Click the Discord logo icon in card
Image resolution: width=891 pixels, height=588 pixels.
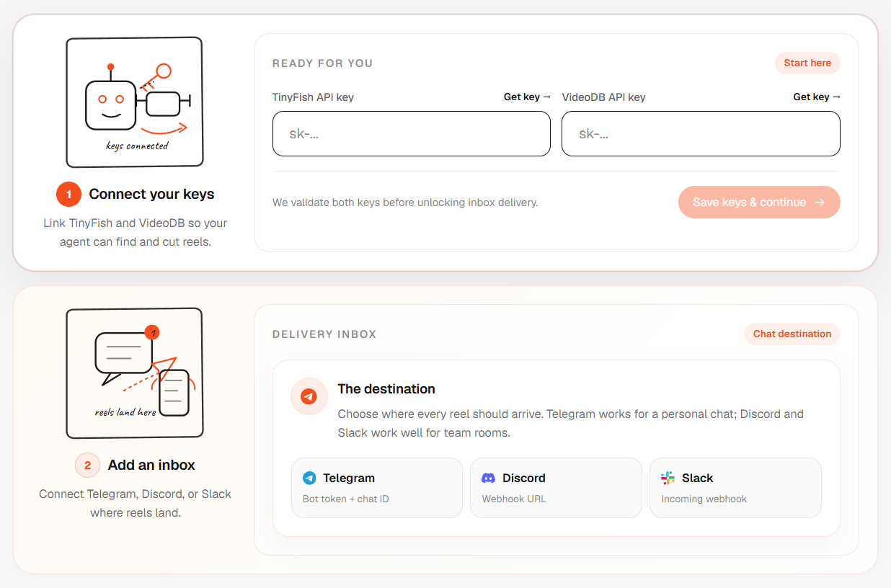[x=489, y=478]
